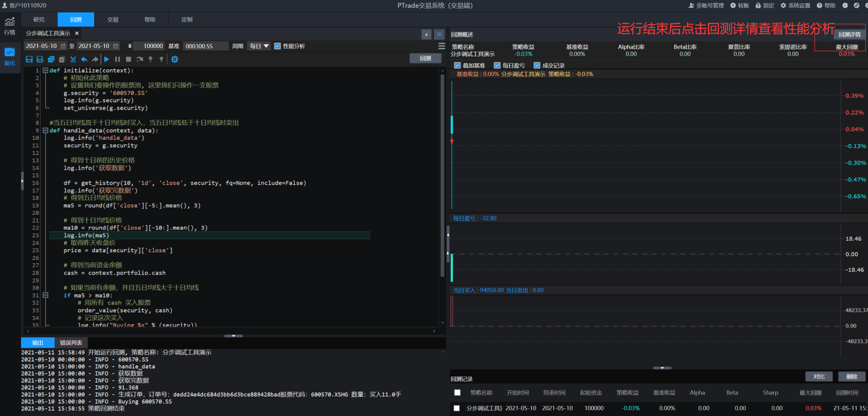The height and width of the screenshot is (416, 868).
Task: Click the 回测 run button
Action: 425,59
